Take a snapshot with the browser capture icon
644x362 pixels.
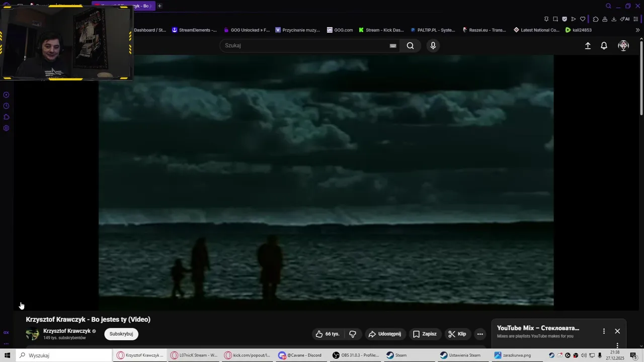click(555, 19)
